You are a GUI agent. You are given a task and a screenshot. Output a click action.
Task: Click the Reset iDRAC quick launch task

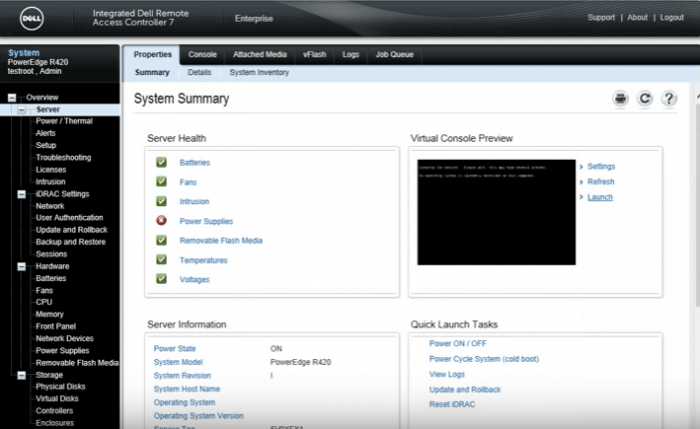pyautogui.click(x=452, y=404)
